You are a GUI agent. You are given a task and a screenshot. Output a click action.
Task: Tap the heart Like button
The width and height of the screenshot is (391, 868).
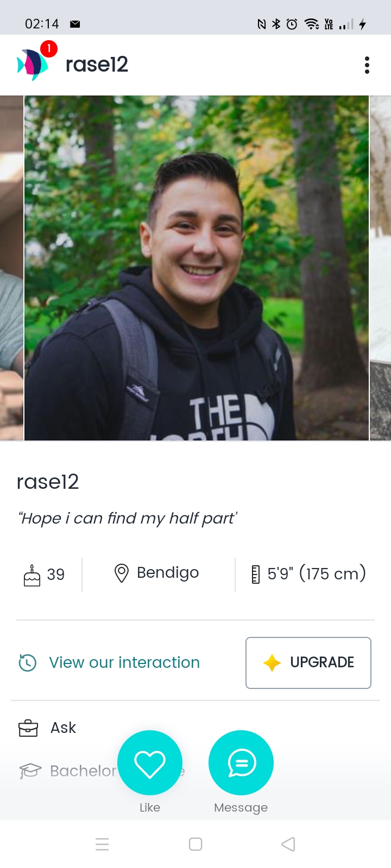pyautogui.click(x=150, y=763)
